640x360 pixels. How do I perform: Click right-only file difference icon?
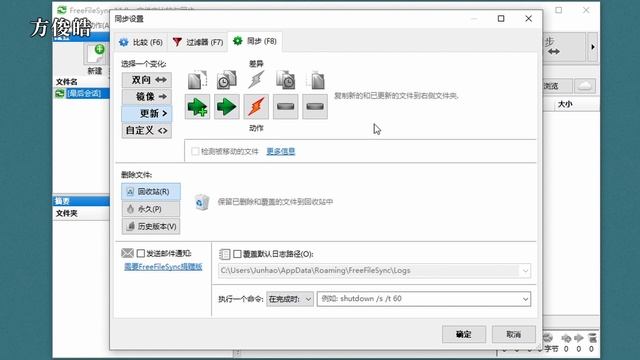(x=316, y=80)
